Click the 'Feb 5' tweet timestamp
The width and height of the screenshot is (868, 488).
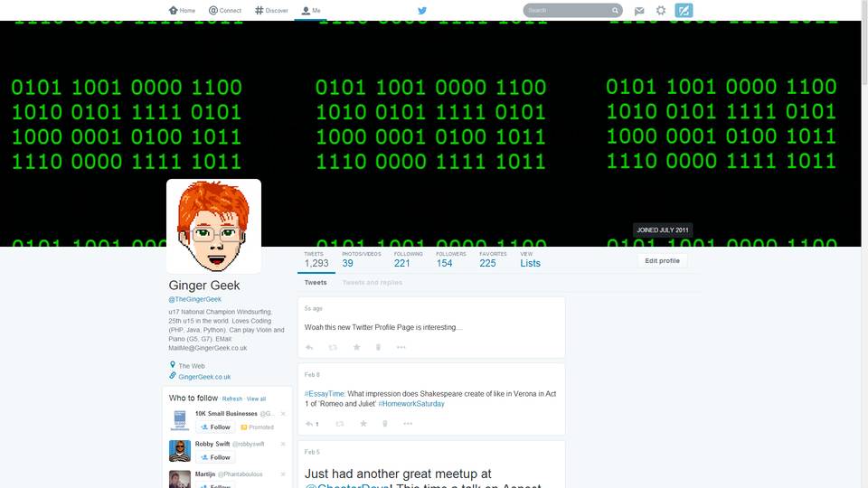click(x=312, y=453)
